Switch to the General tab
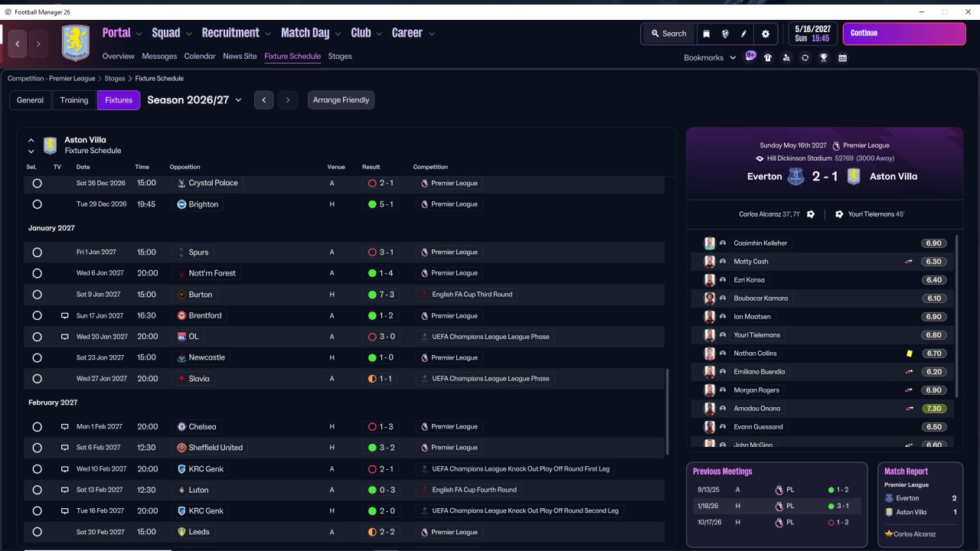 click(x=31, y=100)
